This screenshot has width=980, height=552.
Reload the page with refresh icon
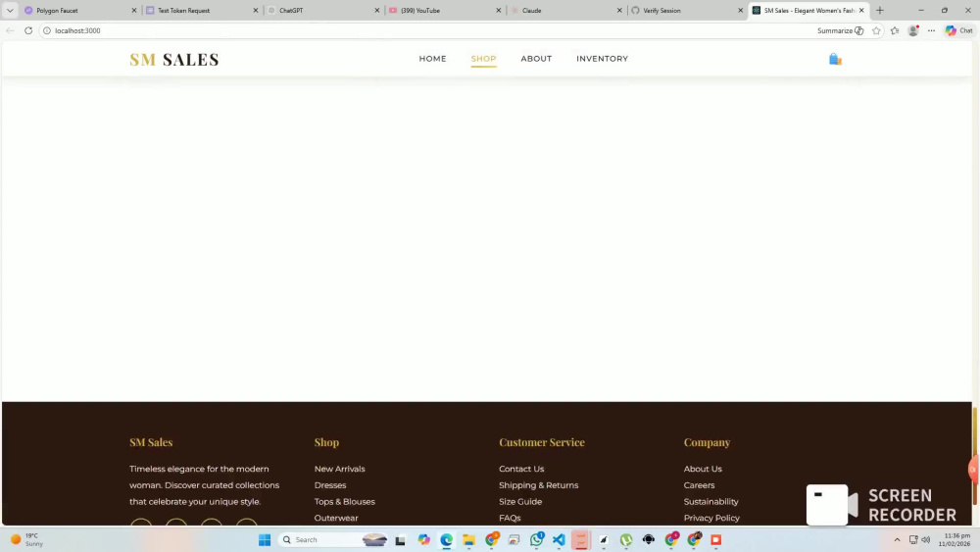coord(28,30)
